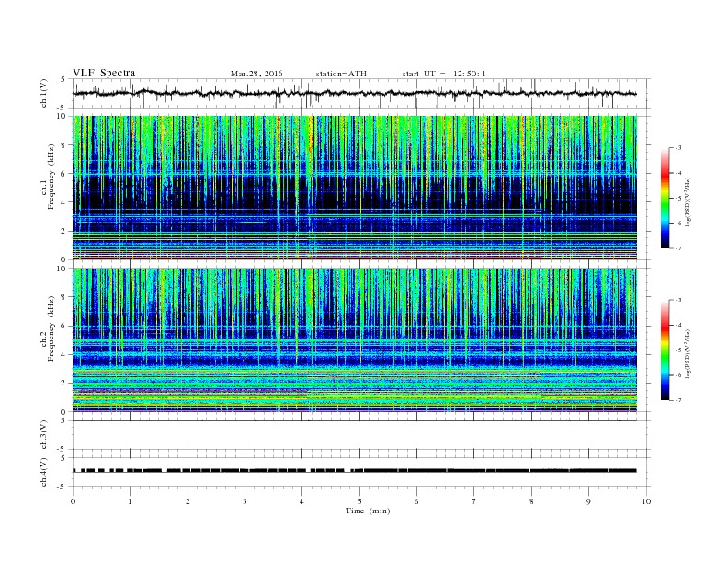Click the ch.1(V) waveform axis label
Image resolution: width=728 pixels, height=563 pixels.
tap(43, 94)
